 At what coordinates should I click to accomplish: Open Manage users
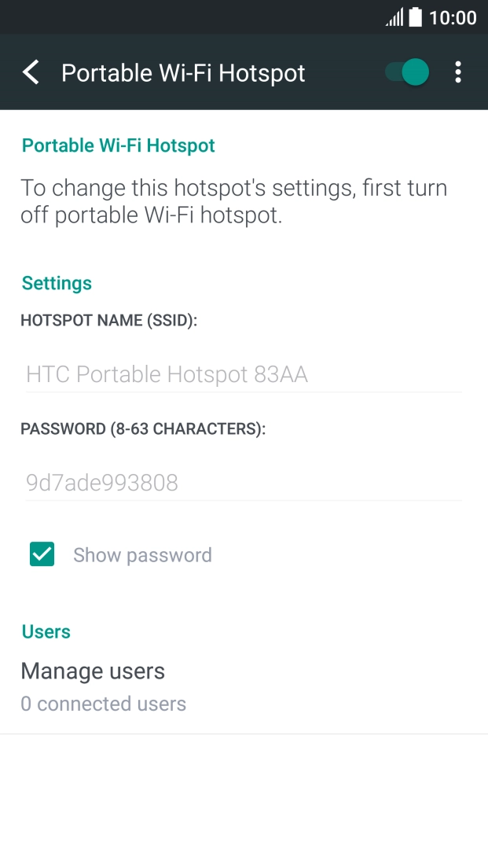93,671
